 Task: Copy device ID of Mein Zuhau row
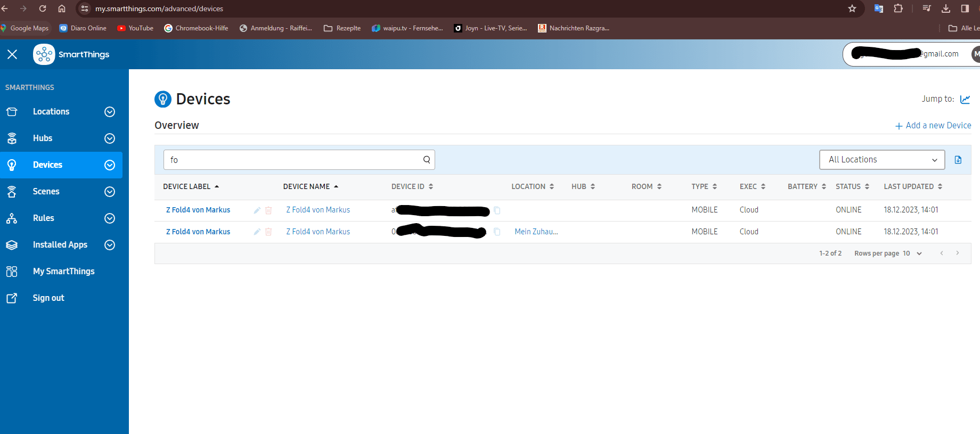point(497,232)
